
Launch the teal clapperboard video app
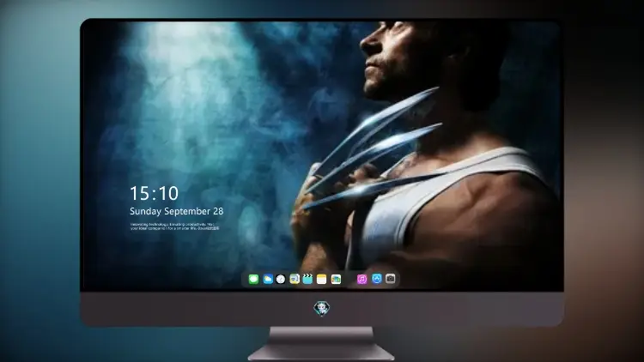(307, 280)
